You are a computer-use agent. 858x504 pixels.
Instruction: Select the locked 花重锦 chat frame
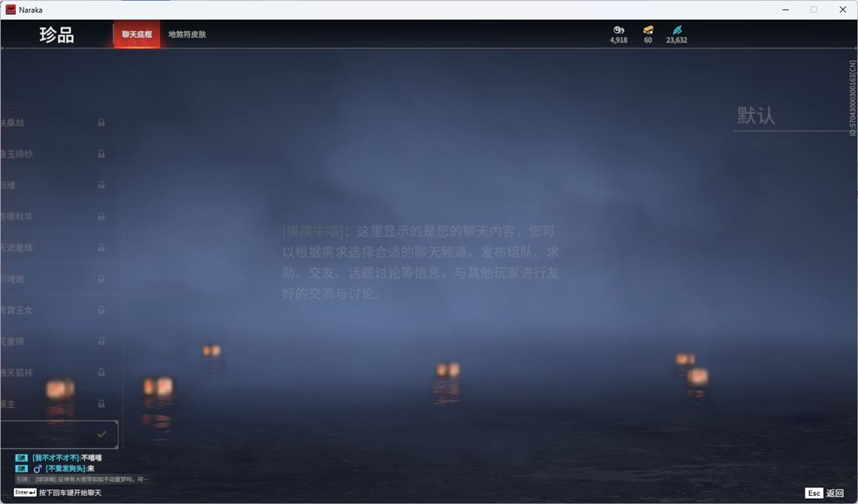tap(59, 341)
